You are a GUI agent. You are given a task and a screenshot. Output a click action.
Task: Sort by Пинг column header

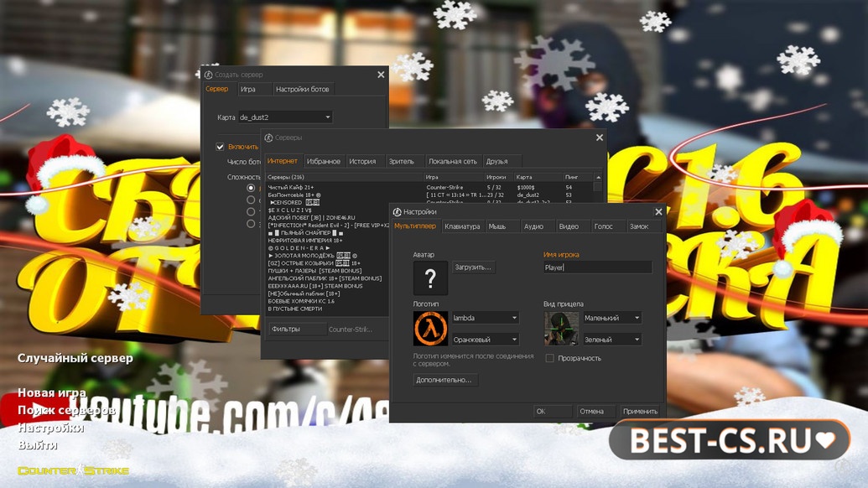tap(578, 177)
